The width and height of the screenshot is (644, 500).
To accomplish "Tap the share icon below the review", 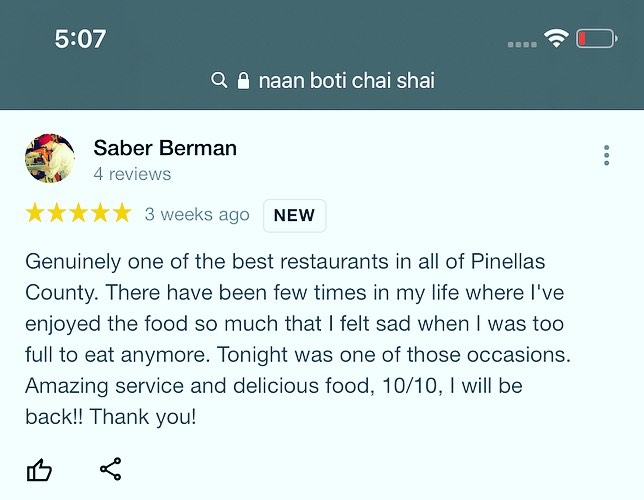I will point(110,468).
